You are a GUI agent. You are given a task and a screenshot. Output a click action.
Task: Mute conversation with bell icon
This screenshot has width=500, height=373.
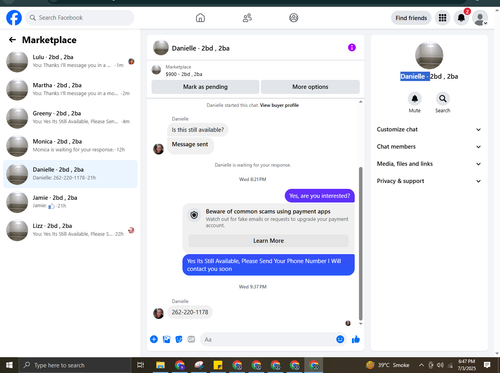pos(415,99)
